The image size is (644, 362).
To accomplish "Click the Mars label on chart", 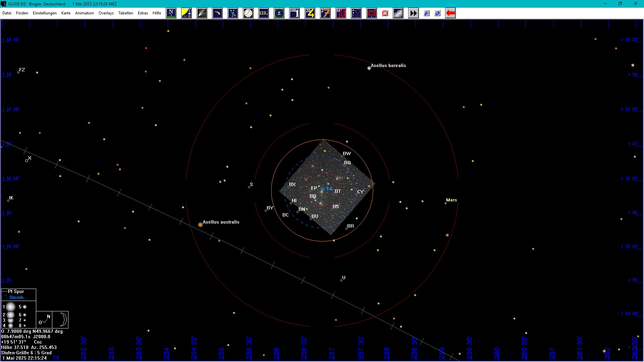I will coord(451,200).
